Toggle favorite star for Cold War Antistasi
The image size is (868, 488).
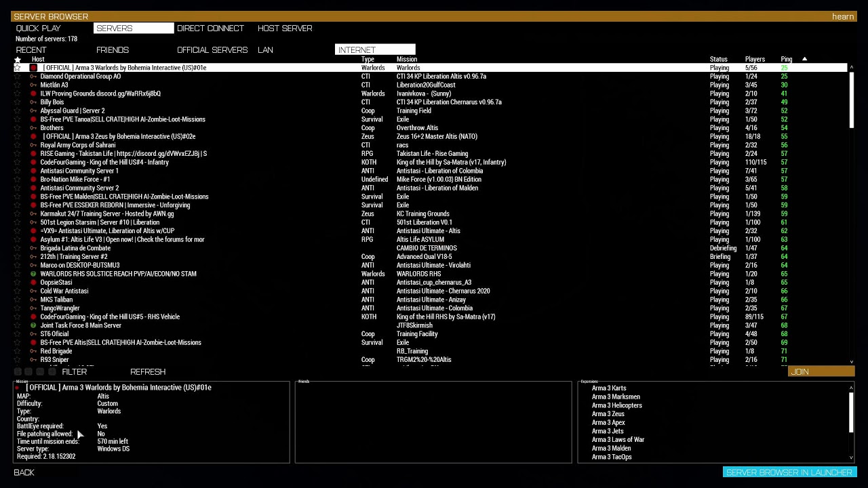pyautogui.click(x=18, y=291)
